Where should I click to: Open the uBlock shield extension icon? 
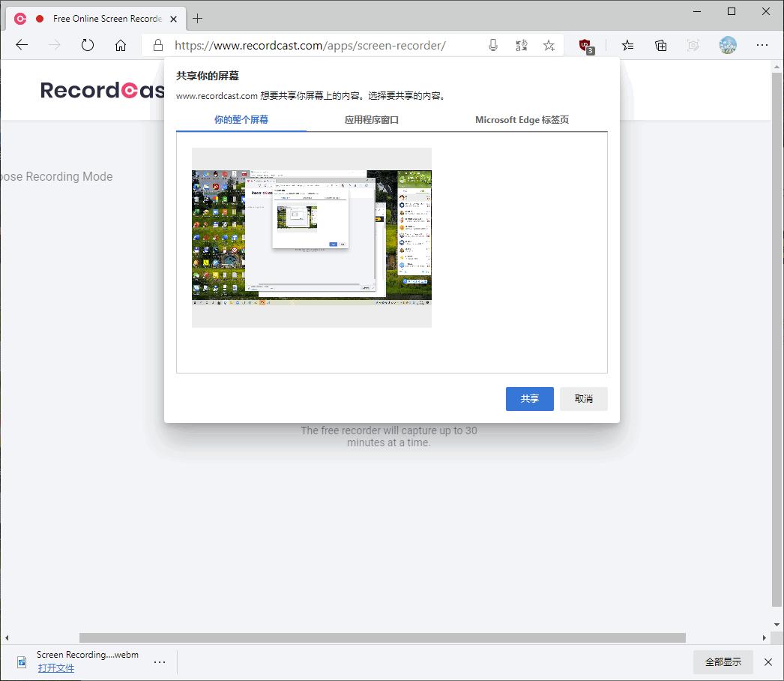pyautogui.click(x=586, y=46)
